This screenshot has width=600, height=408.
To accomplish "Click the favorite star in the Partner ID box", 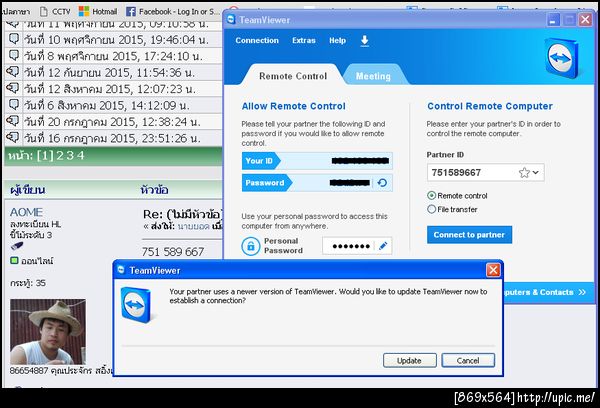I will coord(524,173).
